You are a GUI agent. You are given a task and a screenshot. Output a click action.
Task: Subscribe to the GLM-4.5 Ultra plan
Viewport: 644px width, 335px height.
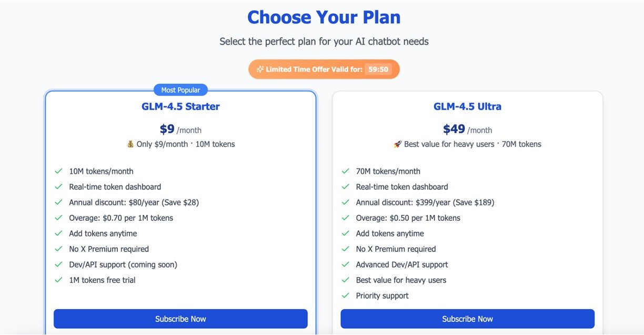coord(467,319)
